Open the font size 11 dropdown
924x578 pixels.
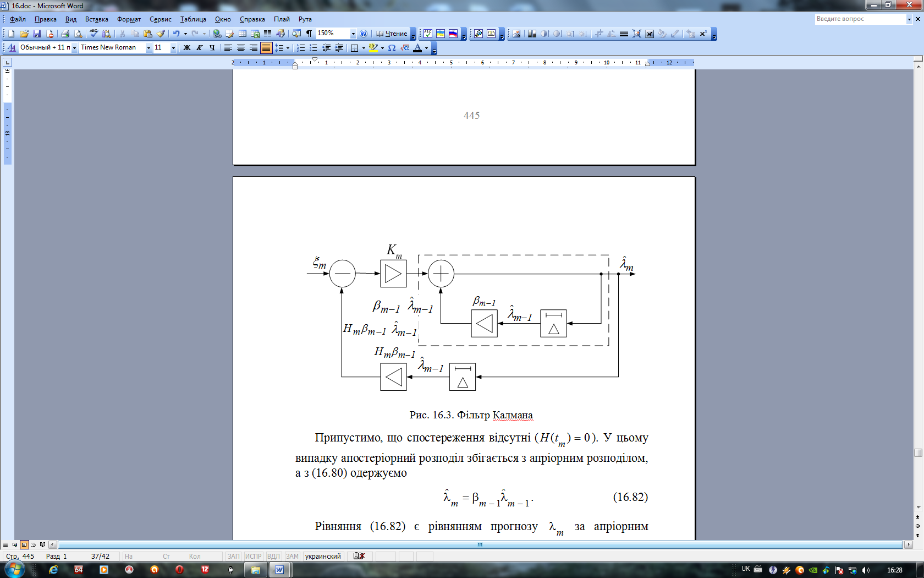pyautogui.click(x=173, y=48)
